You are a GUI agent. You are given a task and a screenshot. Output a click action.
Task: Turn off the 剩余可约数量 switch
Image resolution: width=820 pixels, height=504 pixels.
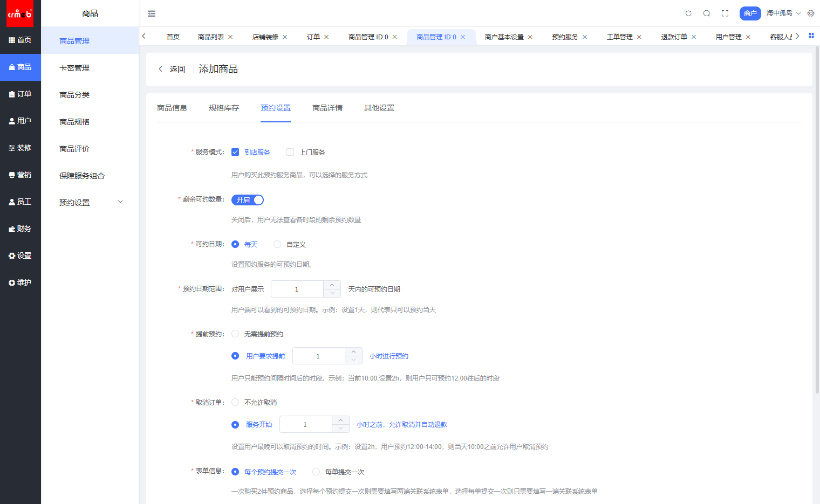tap(248, 200)
